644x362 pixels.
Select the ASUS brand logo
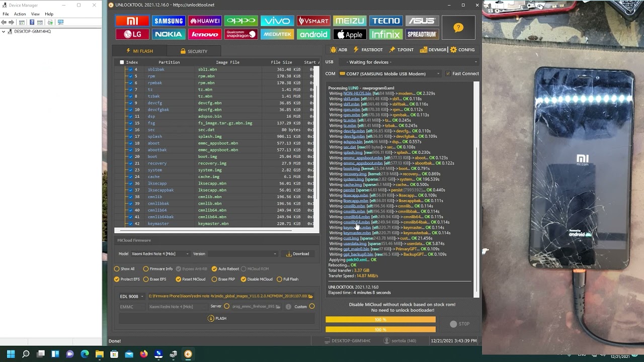coord(422,21)
